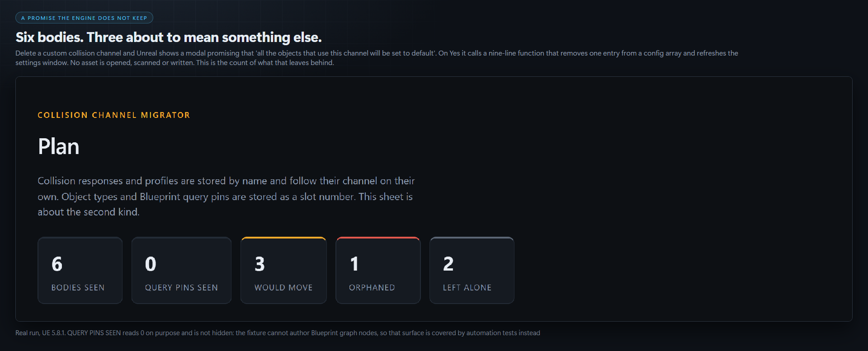
Task: Select the Query Pins Seen stat card
Action: [181, 270]
